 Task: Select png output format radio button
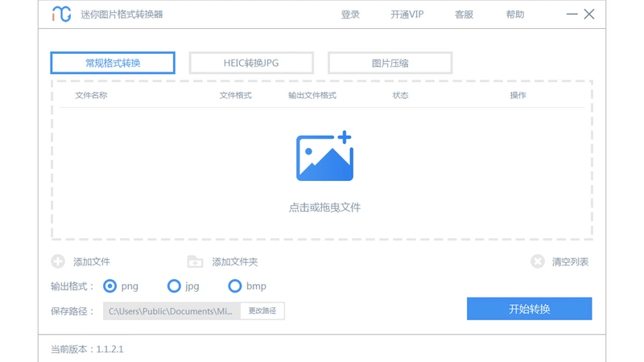point(109,286)
